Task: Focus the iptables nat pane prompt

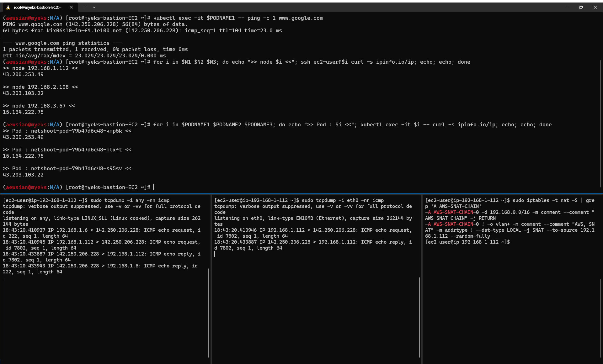Action: [467, 242]
